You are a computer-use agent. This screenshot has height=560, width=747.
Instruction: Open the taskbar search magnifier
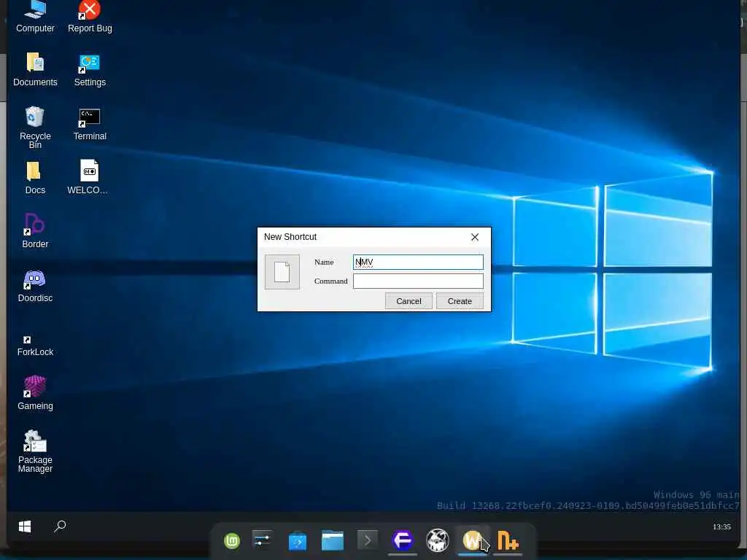click(60, 526)
